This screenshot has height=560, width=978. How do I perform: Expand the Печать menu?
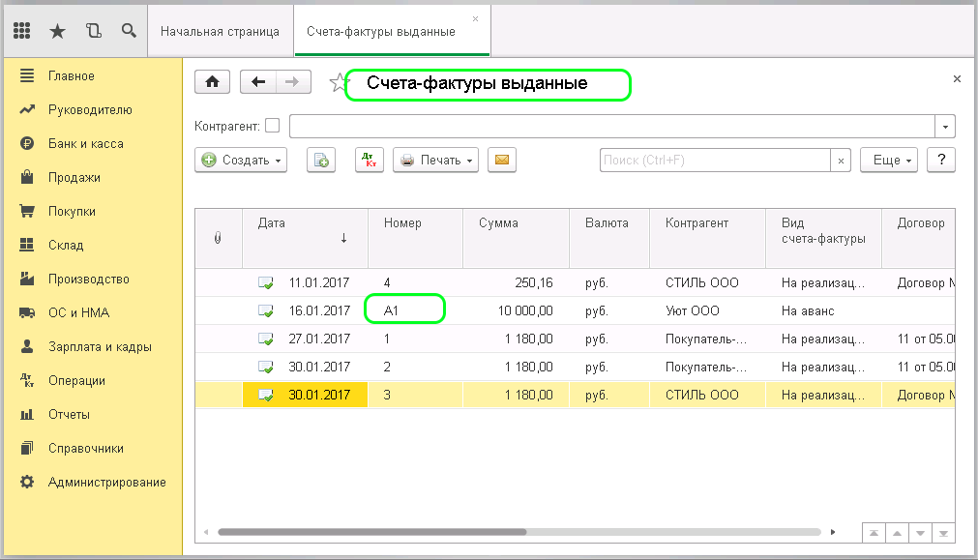[435, 160]
